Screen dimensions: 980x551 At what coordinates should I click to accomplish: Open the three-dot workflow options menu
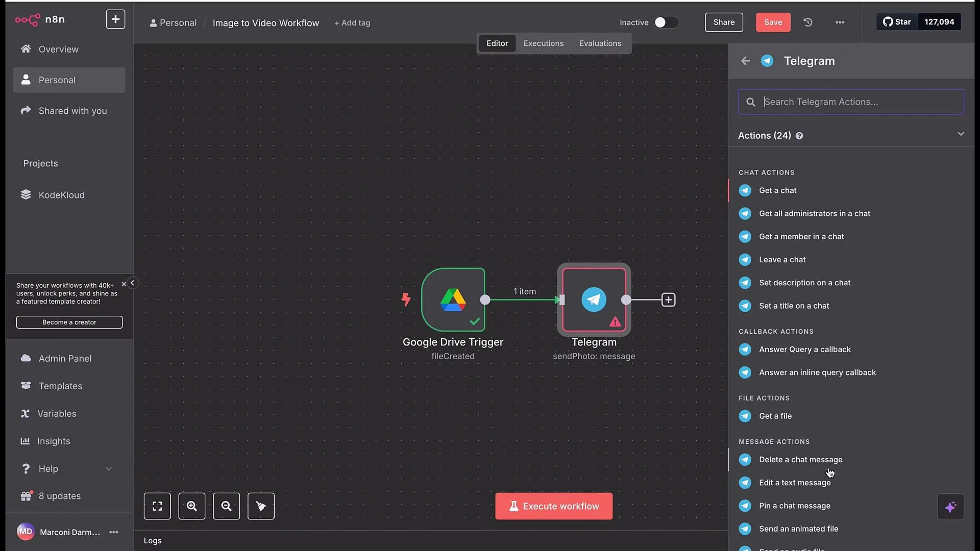click(840, 22)
